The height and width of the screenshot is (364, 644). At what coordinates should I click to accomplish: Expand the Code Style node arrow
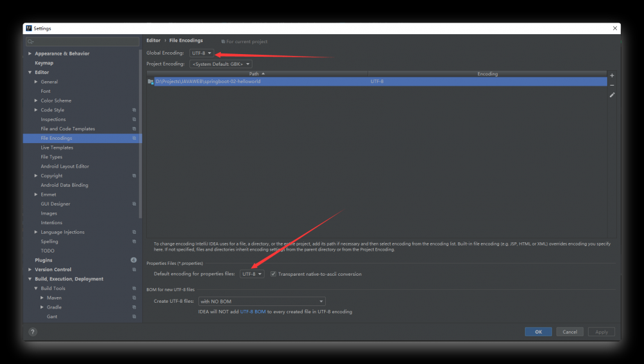35,110
